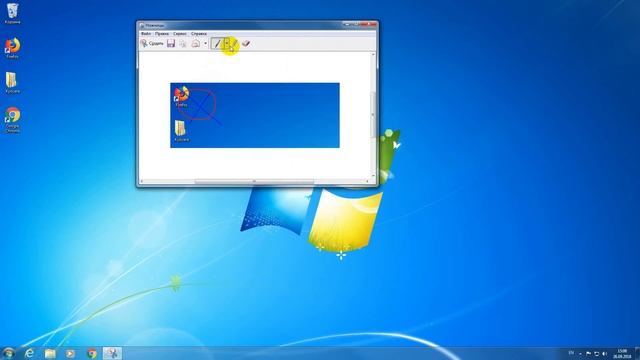Click the vertical scrollbar of Snipping Tool
This screenshot has width=640, height=360.
(x=373, y=115)
